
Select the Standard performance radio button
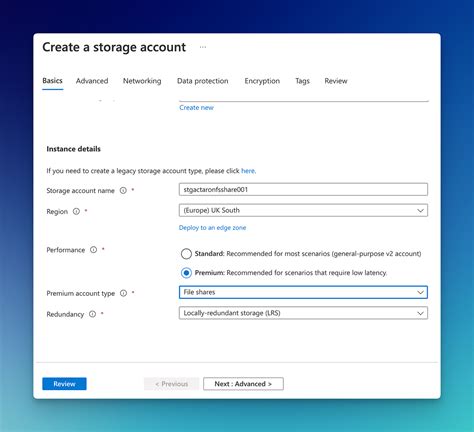186,254
